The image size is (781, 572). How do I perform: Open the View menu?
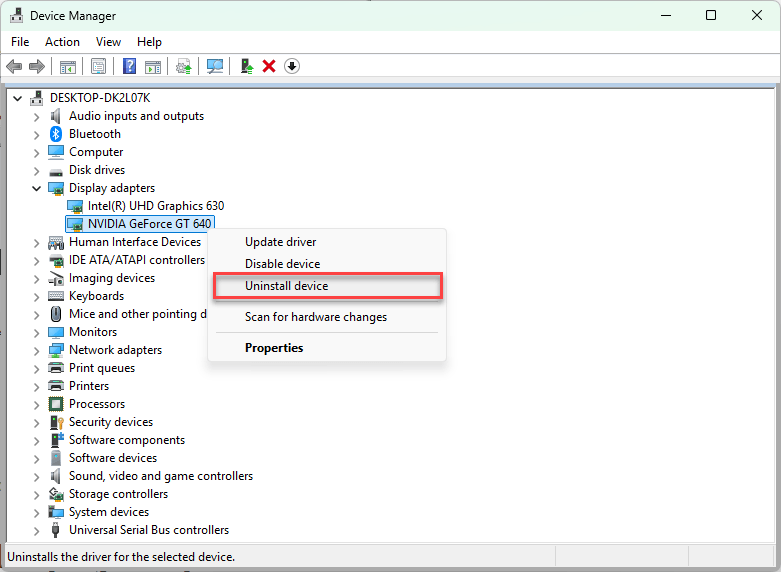click(x=108, y=42)
